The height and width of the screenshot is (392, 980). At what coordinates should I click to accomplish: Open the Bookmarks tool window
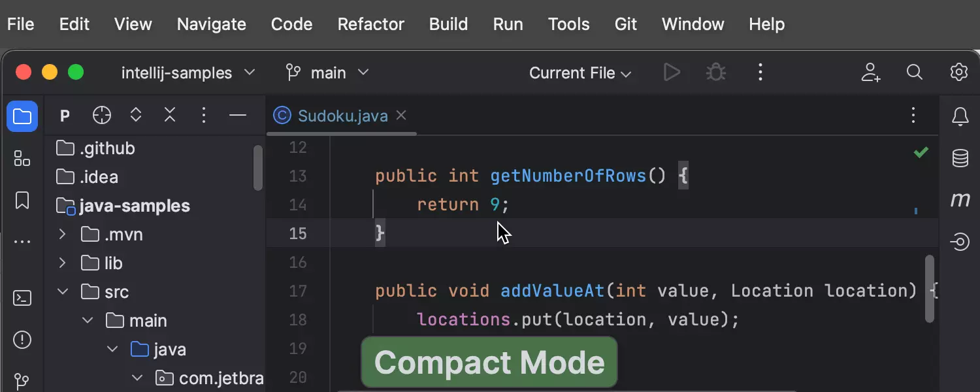tap(22, 201)
